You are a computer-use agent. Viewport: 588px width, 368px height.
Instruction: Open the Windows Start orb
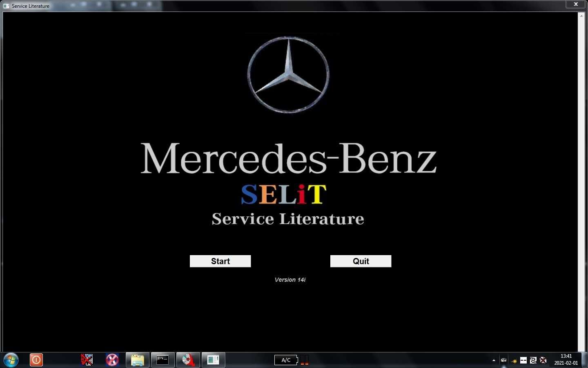point(11,360)
